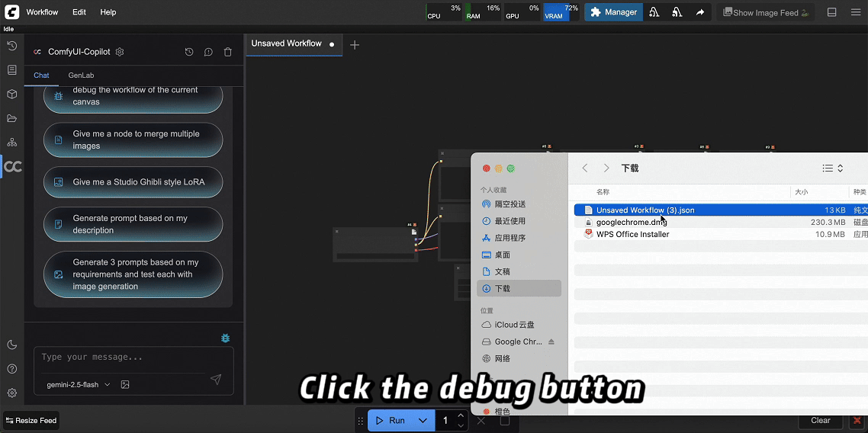Image resolution: width=868 pixels, height=433 pixels.
Task: Toggle dark theme with the moon icon
Action: click(x=11, y=345)
